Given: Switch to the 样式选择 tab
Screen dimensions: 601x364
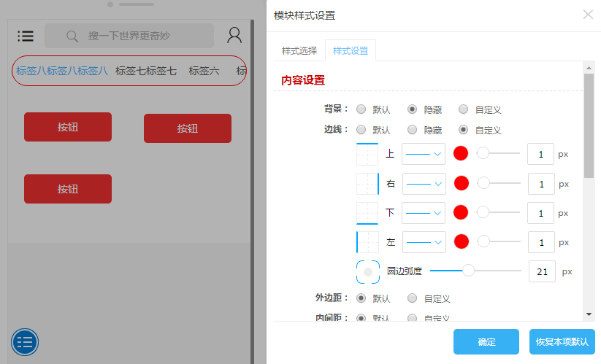Looking at the screenshot, I should point(299,50).
